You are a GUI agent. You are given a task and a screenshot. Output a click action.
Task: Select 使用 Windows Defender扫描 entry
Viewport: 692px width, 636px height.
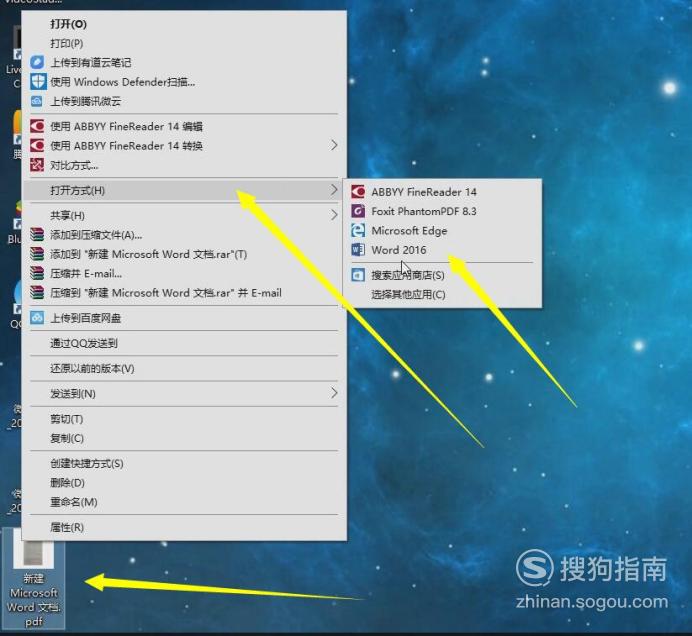(x=184, y=82)
